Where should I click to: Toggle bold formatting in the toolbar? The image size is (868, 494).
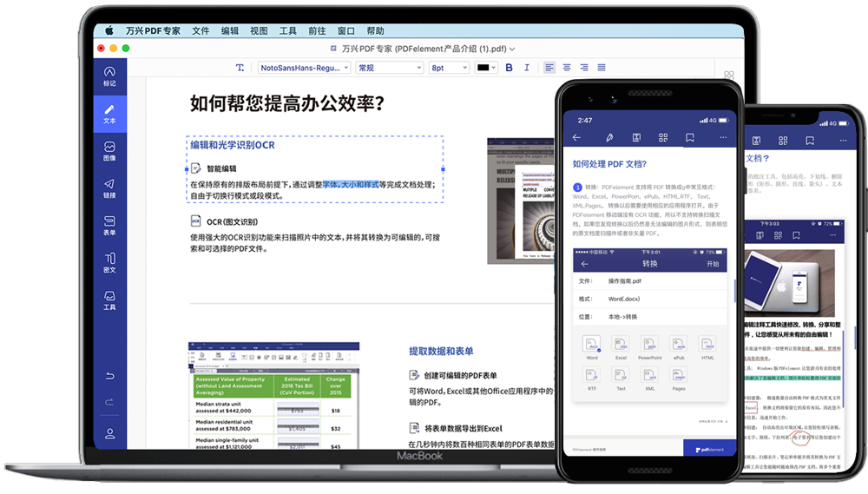(x=510, y=68)
